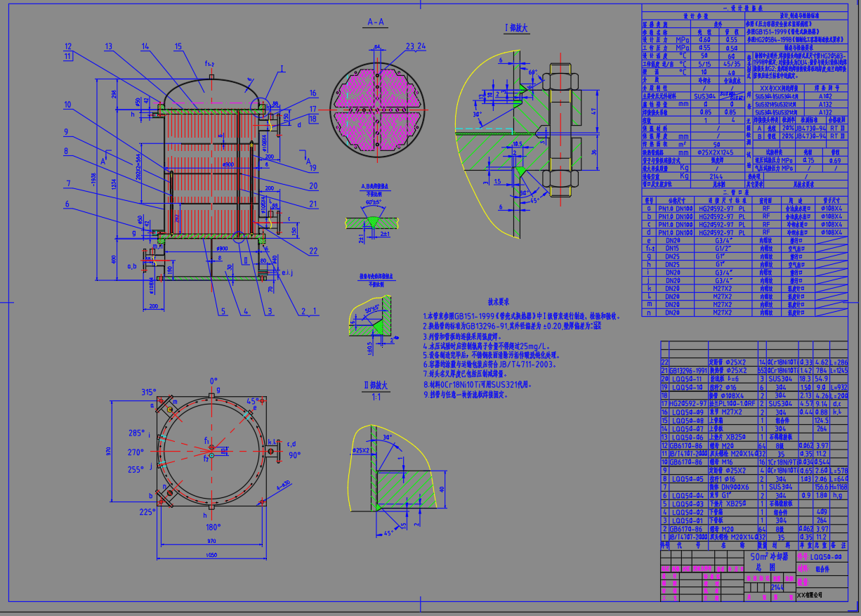
Task: Click the A-A section view title
Action: 376,22
